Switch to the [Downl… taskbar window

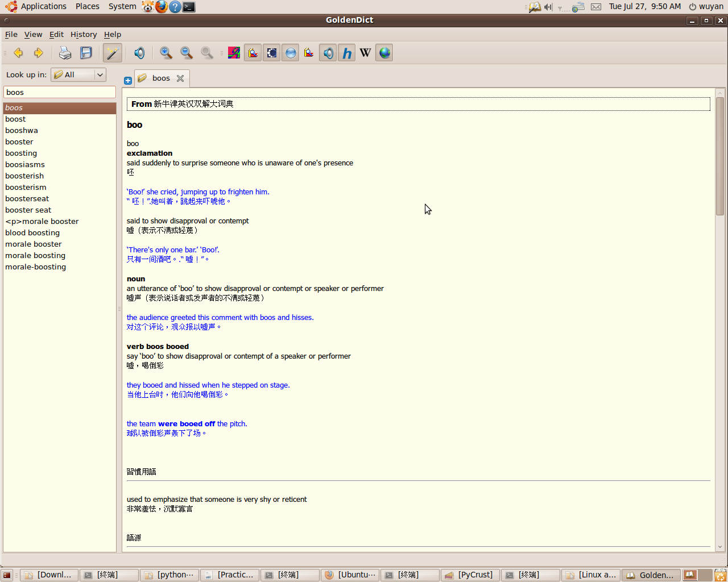click(x=49, y=575)
